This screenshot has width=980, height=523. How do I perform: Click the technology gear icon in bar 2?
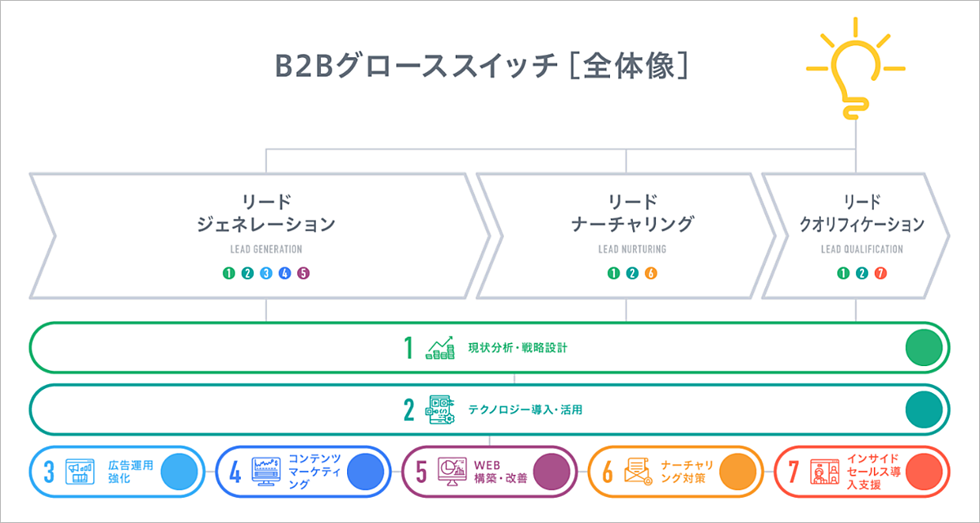tap(441, 409)
